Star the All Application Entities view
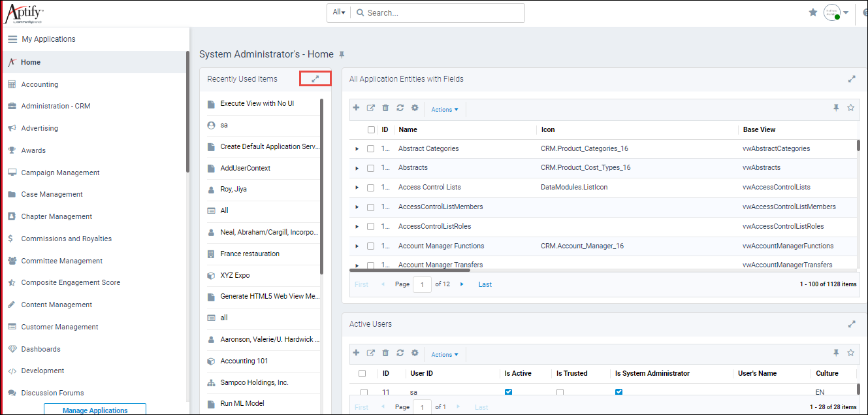This screenshot has height=415, width=868. (851, 108)
